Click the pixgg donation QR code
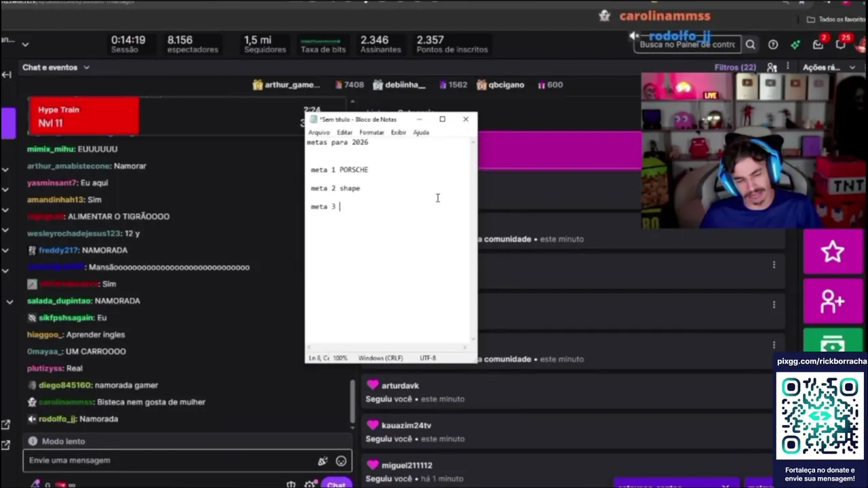868x488 pixels. pyautogui.click(x=820, y=416)
